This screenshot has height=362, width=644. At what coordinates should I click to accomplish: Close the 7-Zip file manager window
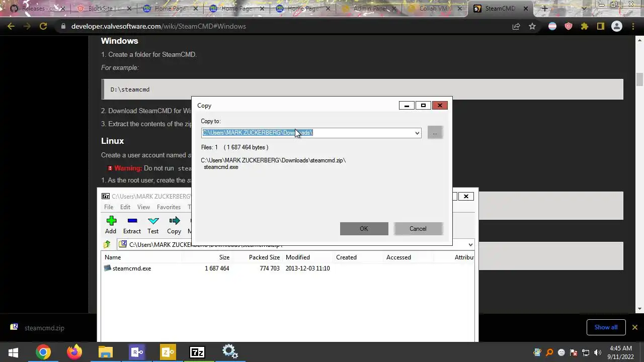pyautogui.click(x=466, y=196)
